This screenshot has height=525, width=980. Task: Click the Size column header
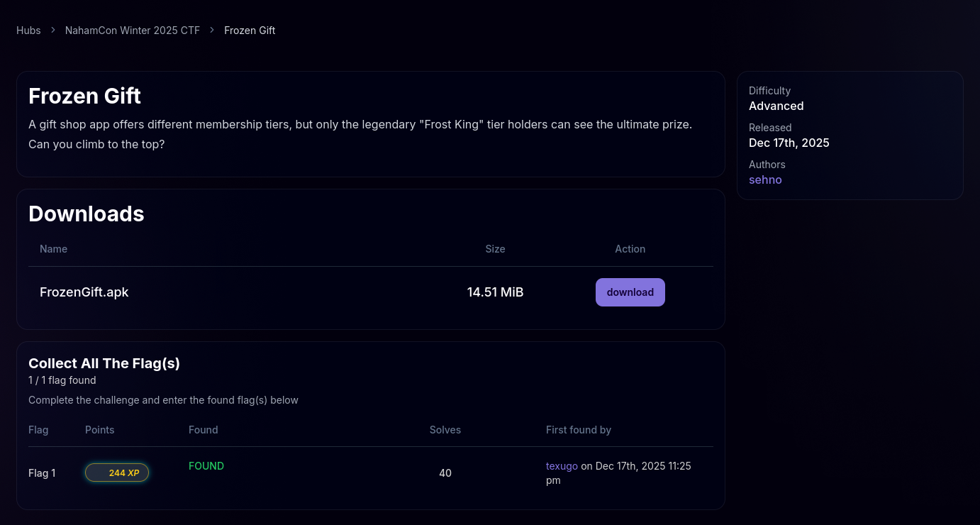point(495,249)
